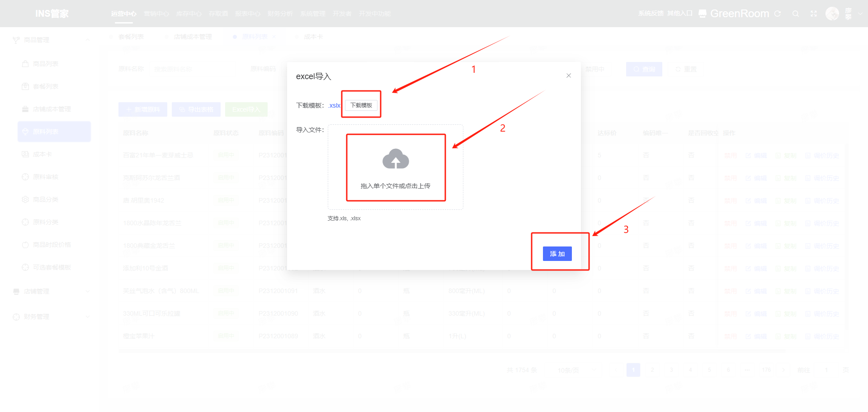Click the refresh icon next to GreenRoom

[778, 14]
